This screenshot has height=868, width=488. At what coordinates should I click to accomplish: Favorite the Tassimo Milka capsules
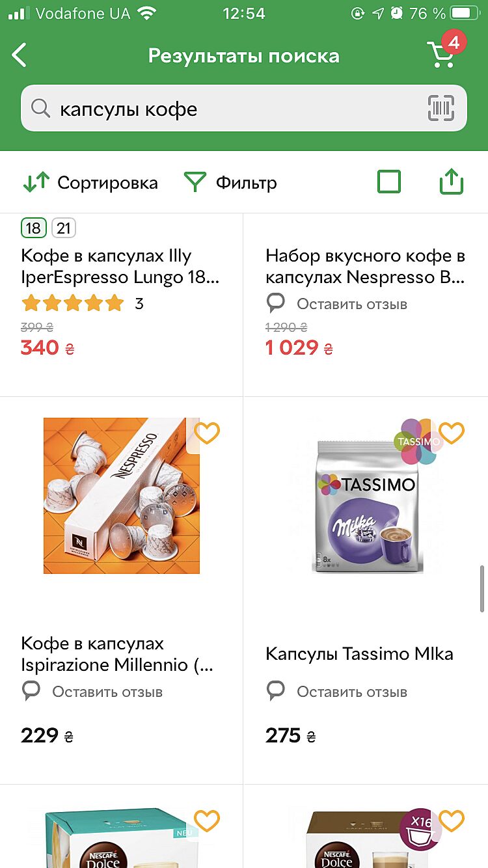tap(452, 433)
